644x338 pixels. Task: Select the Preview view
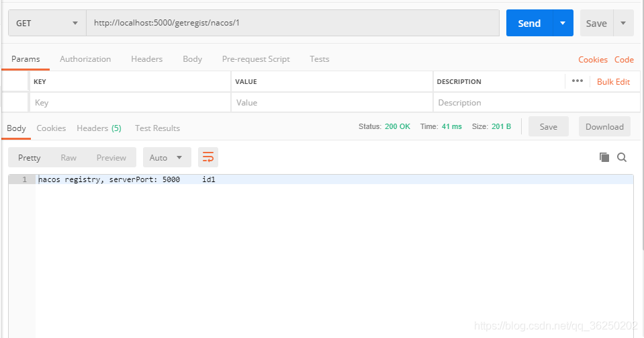111,157
